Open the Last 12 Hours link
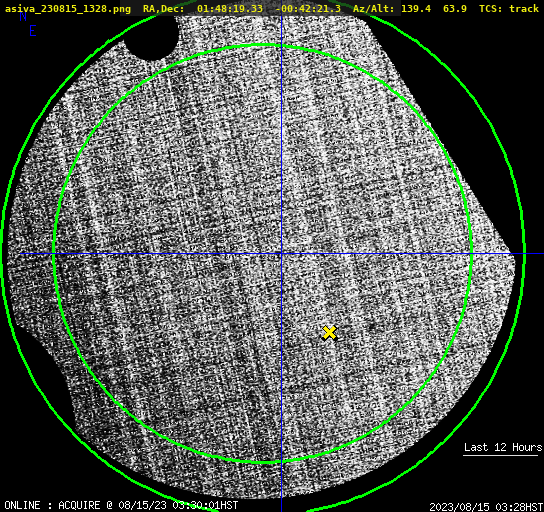This screenshot has height=512, width=544. tap(503, 447)
